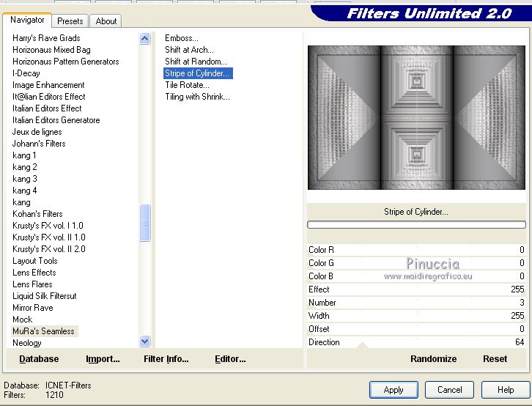Select Kohan's Filters category
The height and width of the screenshot is (406, 532).
pos(37,214)
